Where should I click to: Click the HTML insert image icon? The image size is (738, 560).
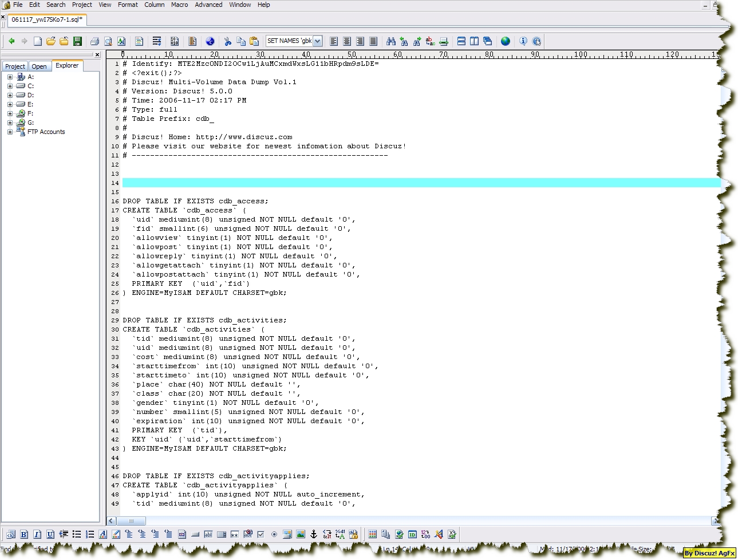[x=301, y=534]
